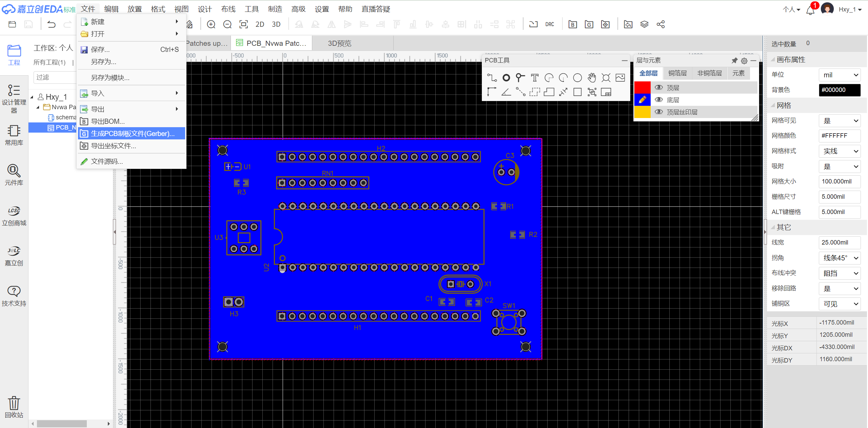The image size is (868, 428).
Task: Open the 单位 mil unit dropdown
Action: coord(840,75)
